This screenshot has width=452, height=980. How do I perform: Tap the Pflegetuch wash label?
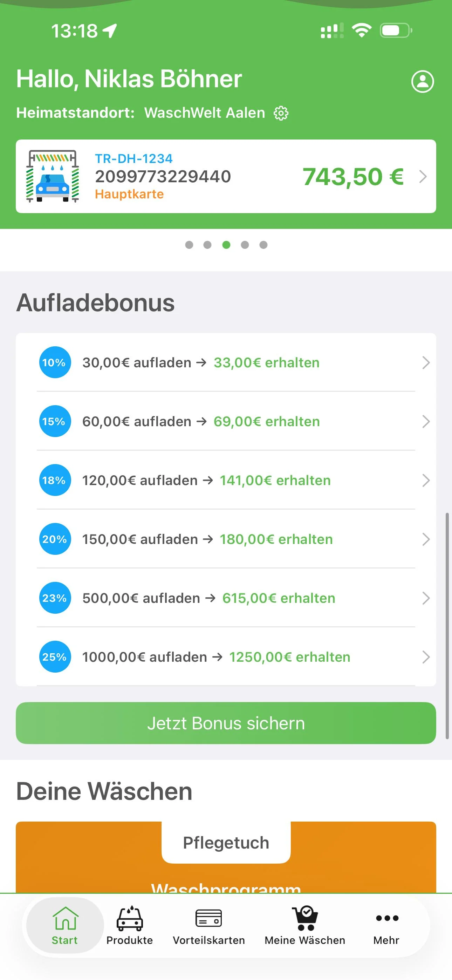(226, 843)
